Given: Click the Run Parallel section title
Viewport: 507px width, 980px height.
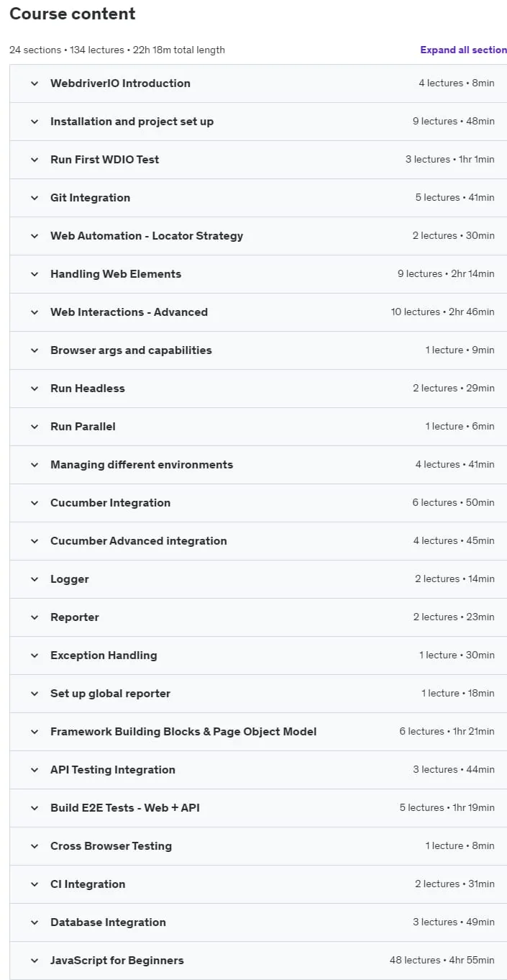Looking at the screenshot, I should tap(83, 427).
